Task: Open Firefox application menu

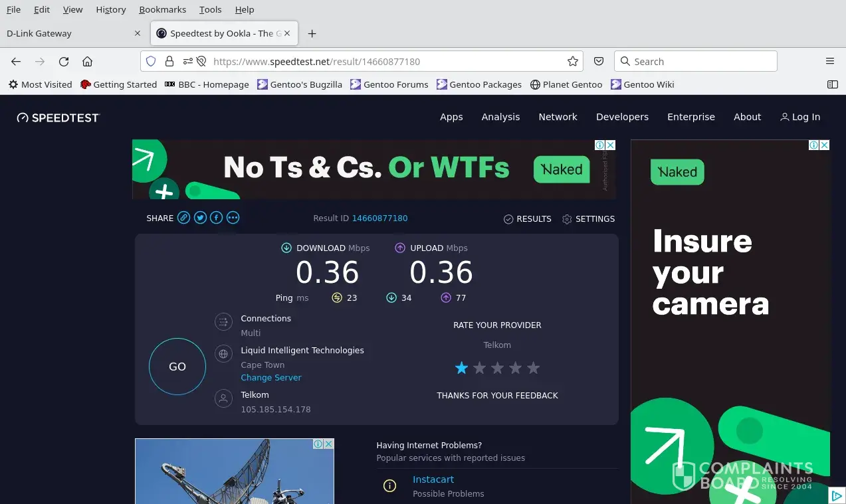Action: (829, 62)
